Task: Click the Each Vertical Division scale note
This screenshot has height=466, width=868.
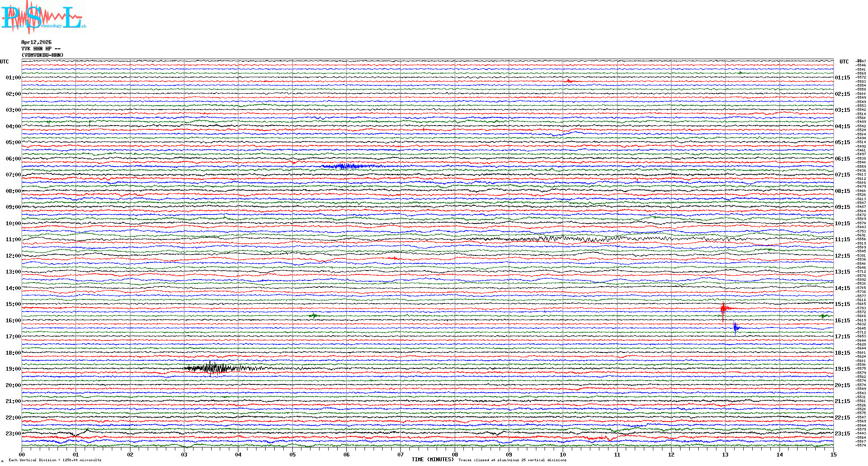Action: tap(55, 460)
